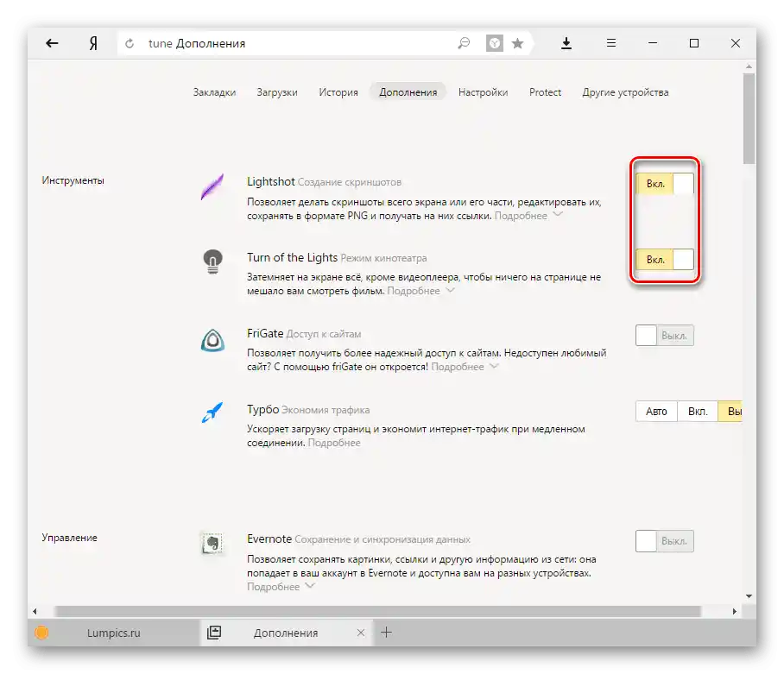Screen dimensions: 784x674
Task: Reload the page with the refresh icon
Action: [130, 43]
